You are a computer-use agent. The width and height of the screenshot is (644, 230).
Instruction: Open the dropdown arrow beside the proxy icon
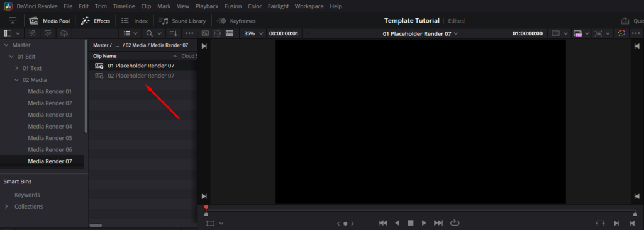tap(587, 33)
